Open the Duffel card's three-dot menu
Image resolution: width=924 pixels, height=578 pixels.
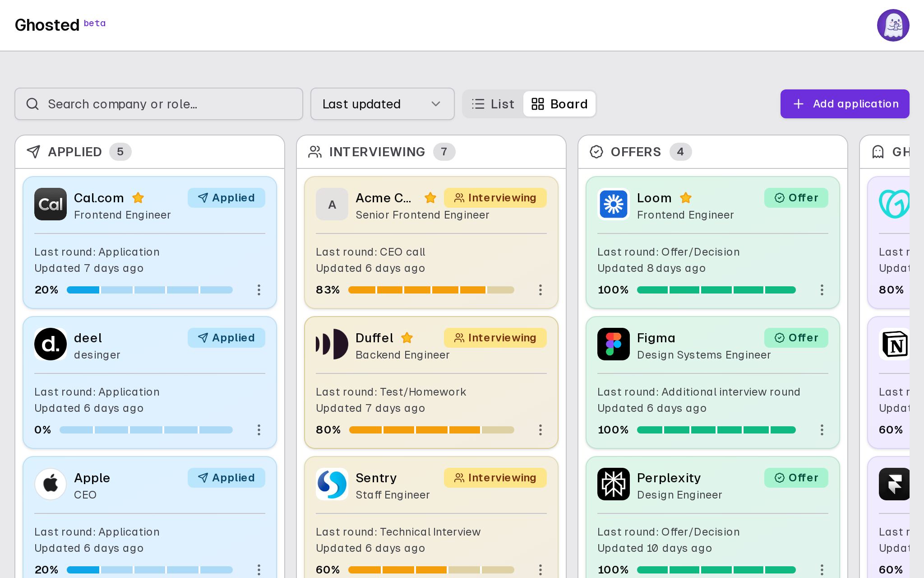coord(541,430)
